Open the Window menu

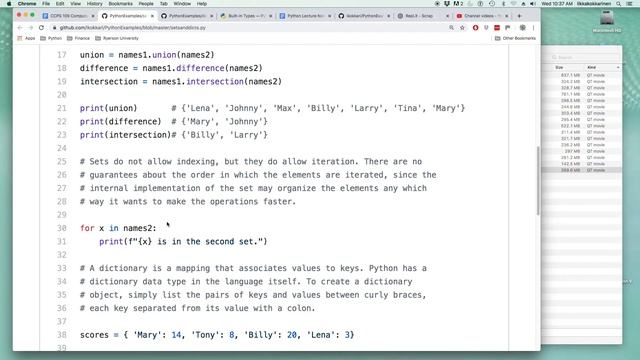182,4
